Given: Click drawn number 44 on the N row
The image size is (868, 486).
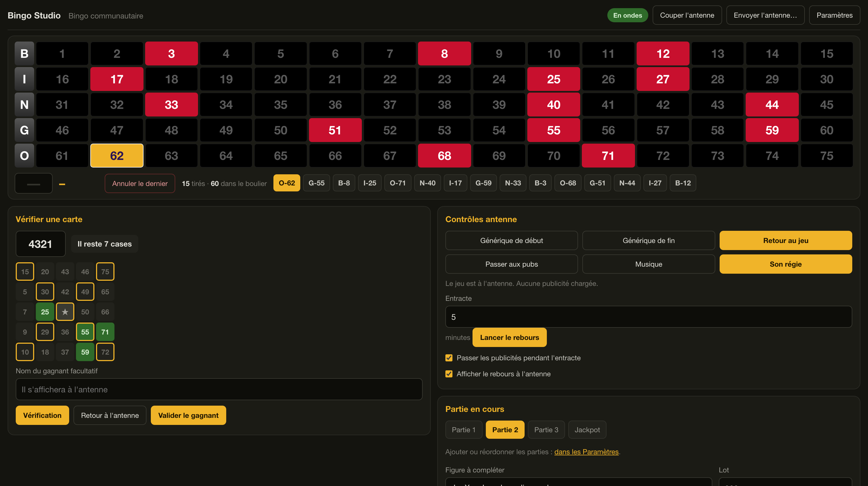Looking at the screenshot, I should click(772, 105).
